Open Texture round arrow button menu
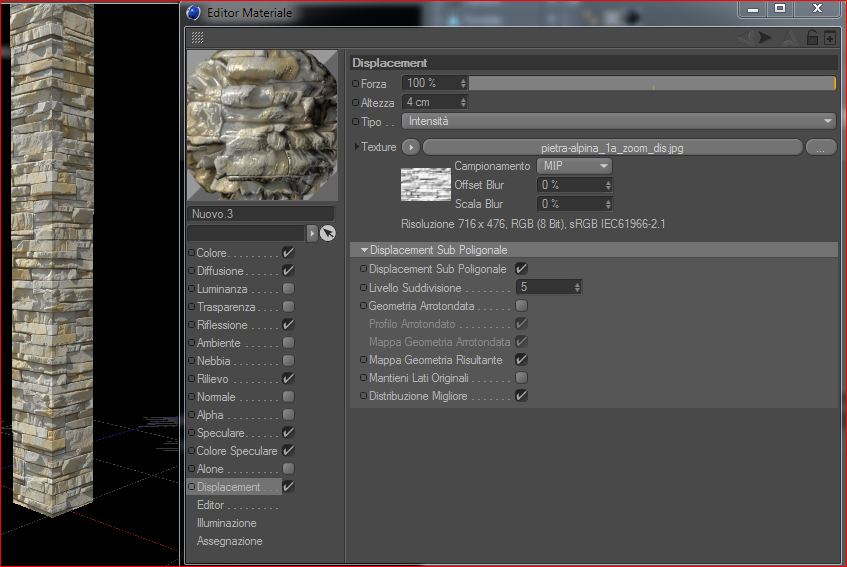The image size is (847, 567). [411, 147]
